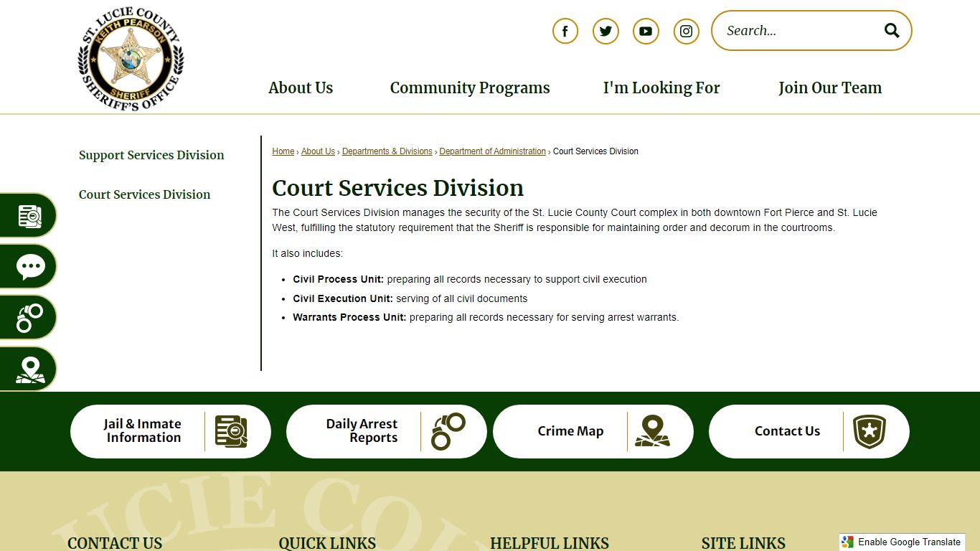
Task: Click the Jail & Inmate Information button
Action: (x=171, y=431)
